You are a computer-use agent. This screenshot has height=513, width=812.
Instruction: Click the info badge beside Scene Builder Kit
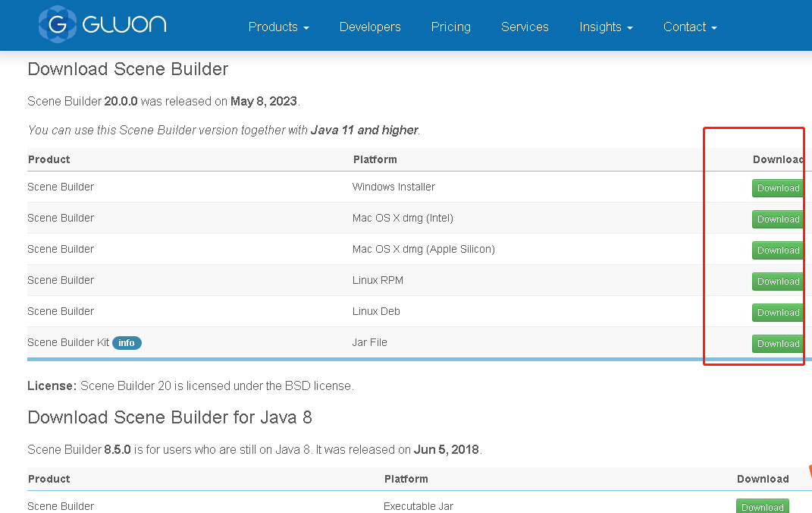(127, 343)
